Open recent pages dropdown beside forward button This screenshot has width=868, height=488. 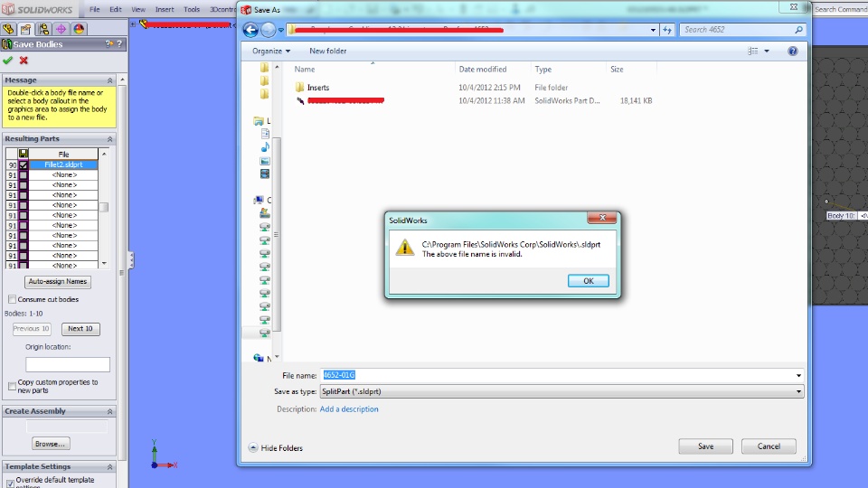pyautogui.click(x=281, y=30)
